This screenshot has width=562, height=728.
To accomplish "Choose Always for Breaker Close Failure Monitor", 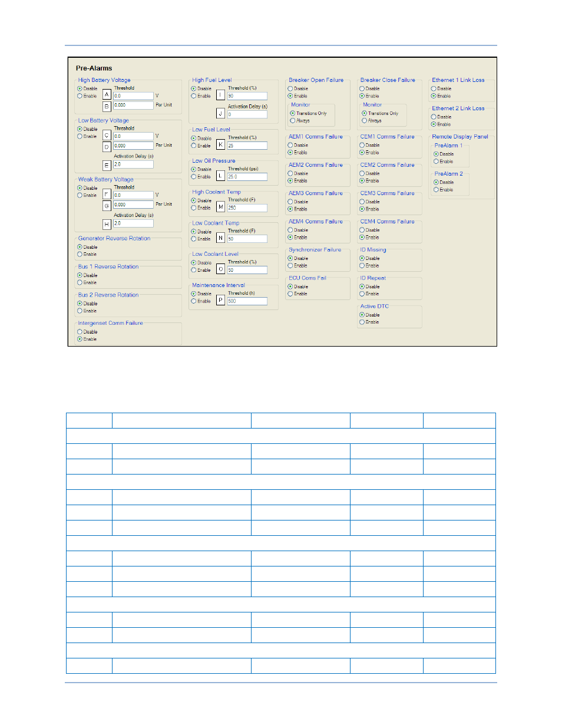I will pos(364,121).
